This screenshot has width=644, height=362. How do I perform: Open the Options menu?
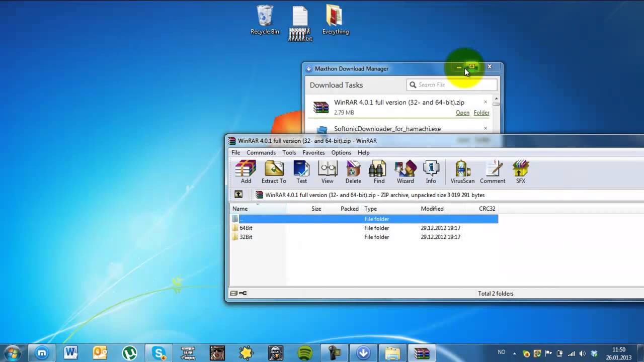(341, 152)
